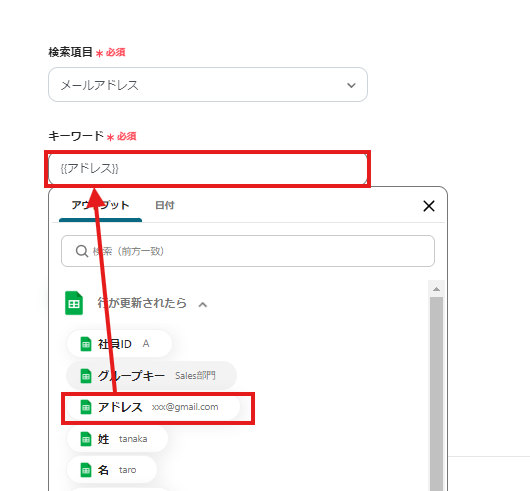Viewport: 530px width, 491px height.
Task: Click the sheet icon on グループキー chip
Action: (86, 376)
